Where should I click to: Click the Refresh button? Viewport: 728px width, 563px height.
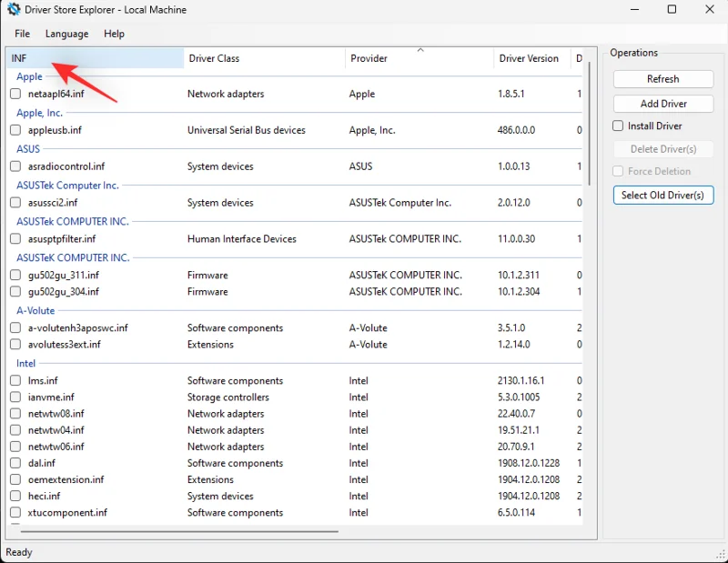pos(662,78)
